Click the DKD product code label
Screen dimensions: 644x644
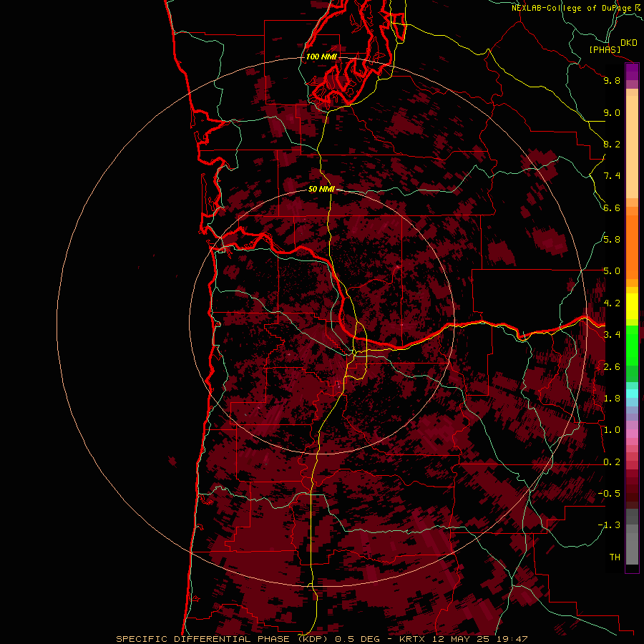tap(629, 43)
